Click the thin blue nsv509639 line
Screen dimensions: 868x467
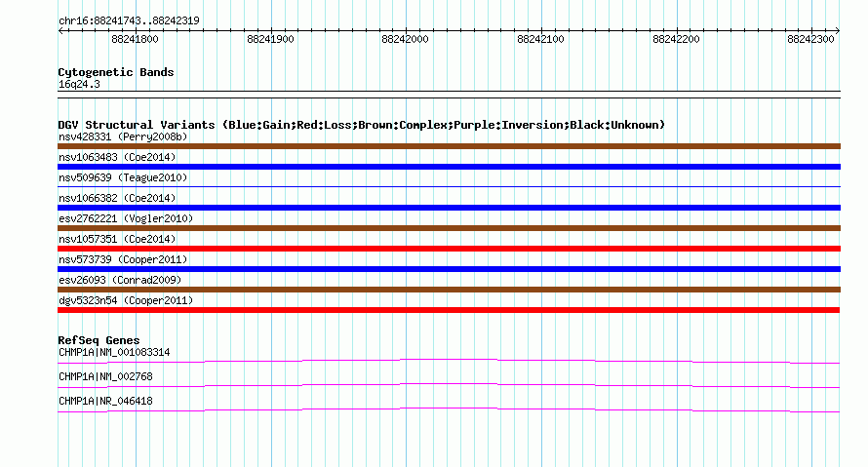[x=449, y=187]
